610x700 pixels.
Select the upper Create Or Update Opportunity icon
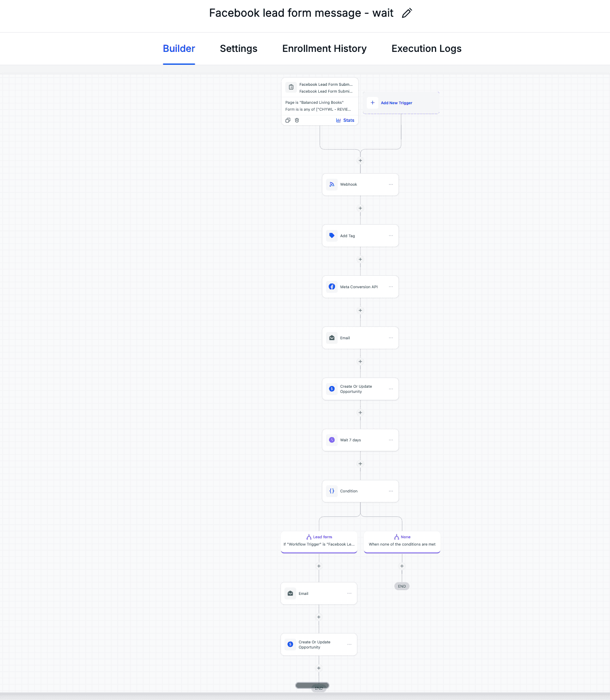[332, 389]
